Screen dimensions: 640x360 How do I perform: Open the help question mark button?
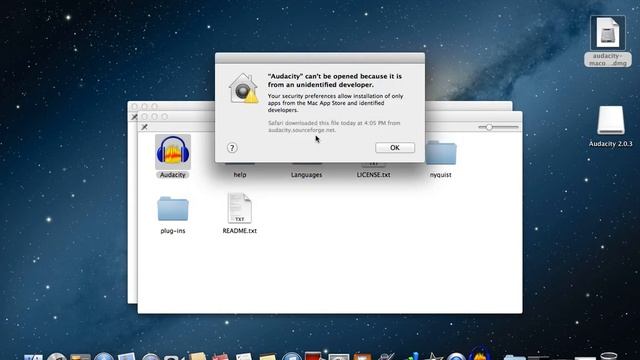point(232,148)
